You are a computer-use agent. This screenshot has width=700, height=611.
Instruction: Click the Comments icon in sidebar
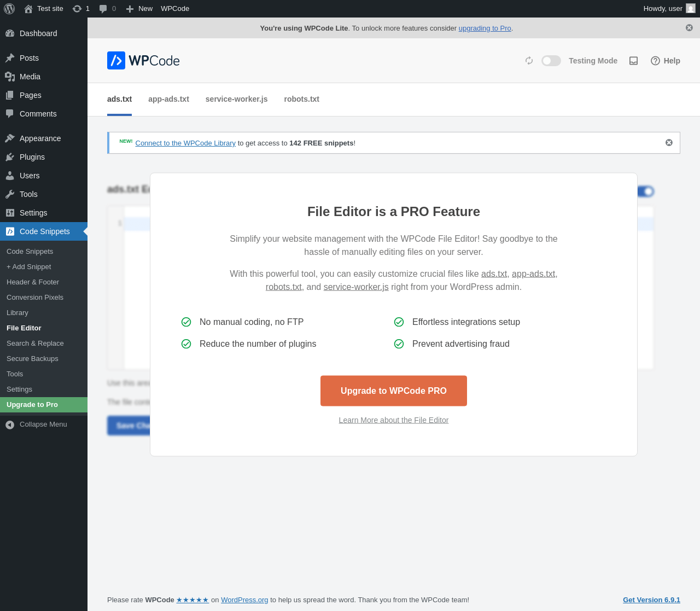coord(10,114)
